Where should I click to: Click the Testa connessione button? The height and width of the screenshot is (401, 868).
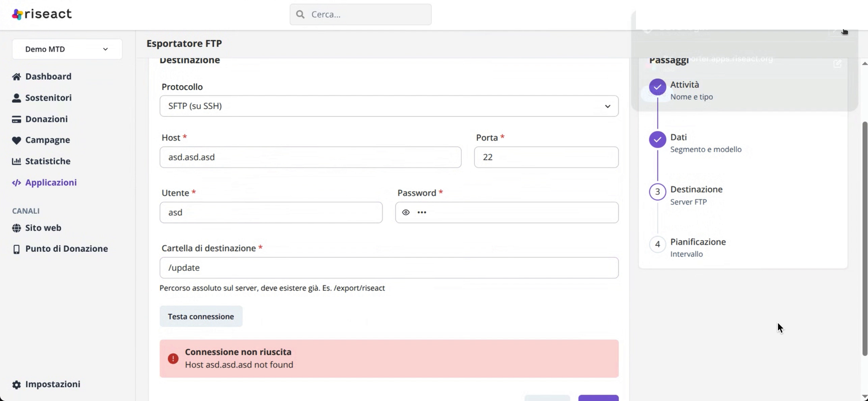point(201,316)
